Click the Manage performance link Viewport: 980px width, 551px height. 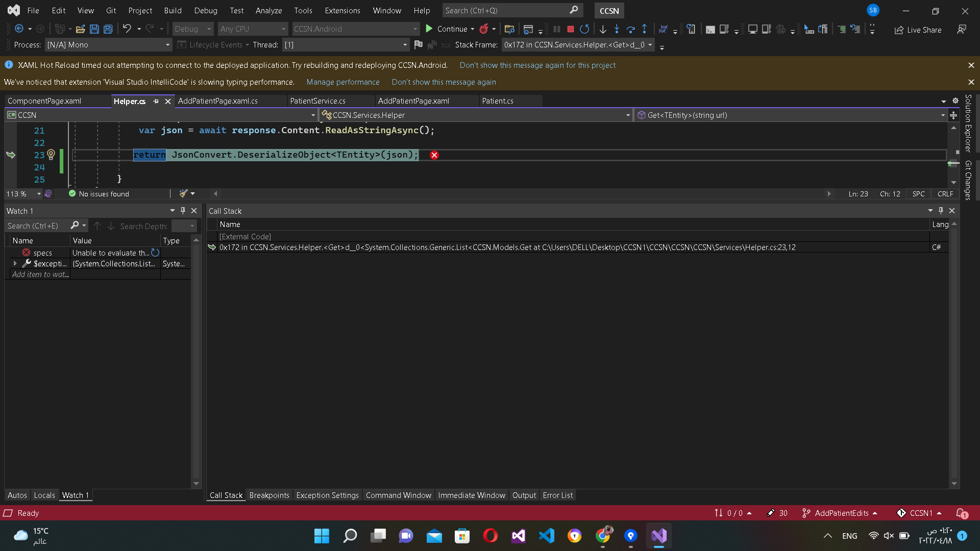[x=343, y=82]
